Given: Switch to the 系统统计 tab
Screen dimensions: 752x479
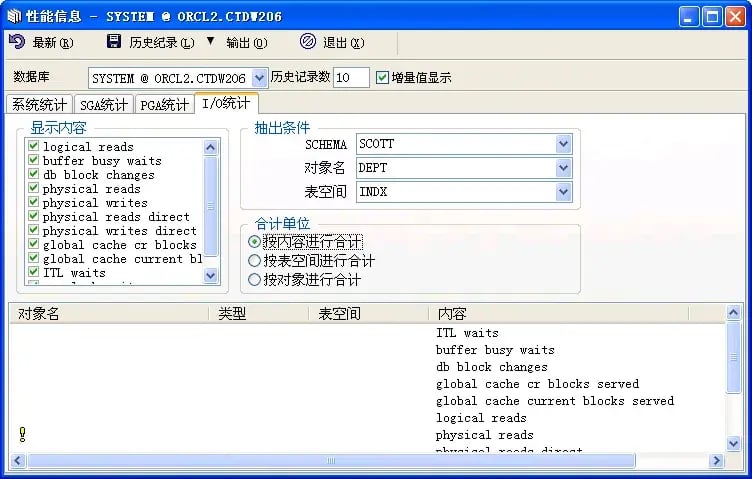Looking at the screenshot, I should pyautogui.click(x=40, y=105).
